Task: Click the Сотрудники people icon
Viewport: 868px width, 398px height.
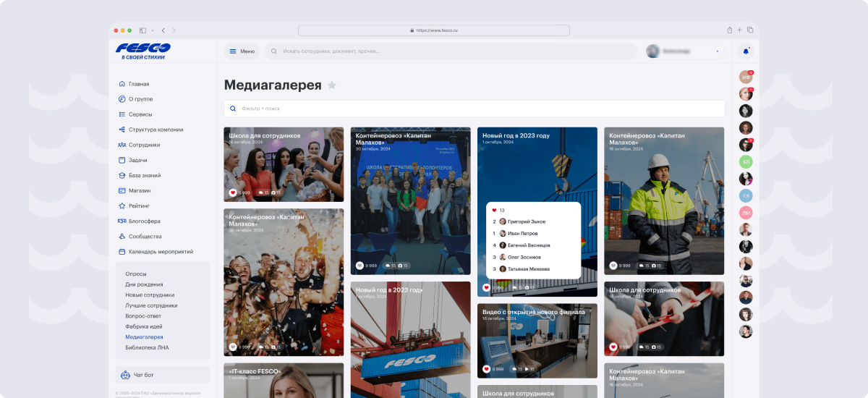Action: tap(122, 145)
